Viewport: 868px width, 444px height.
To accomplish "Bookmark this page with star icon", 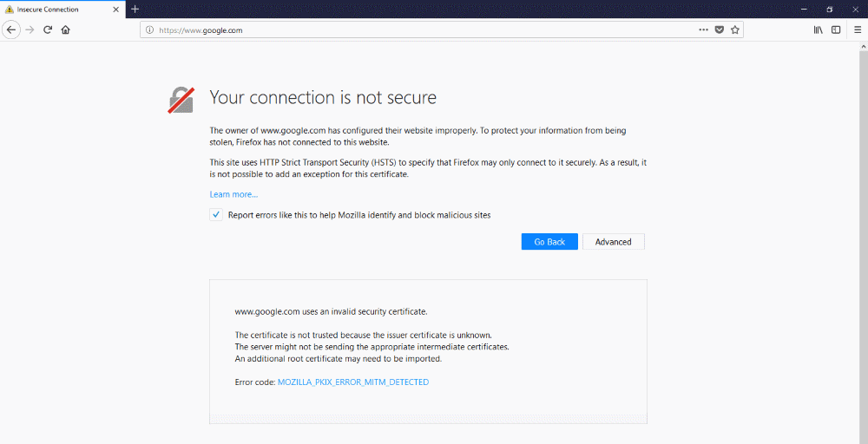I will 734,29.
